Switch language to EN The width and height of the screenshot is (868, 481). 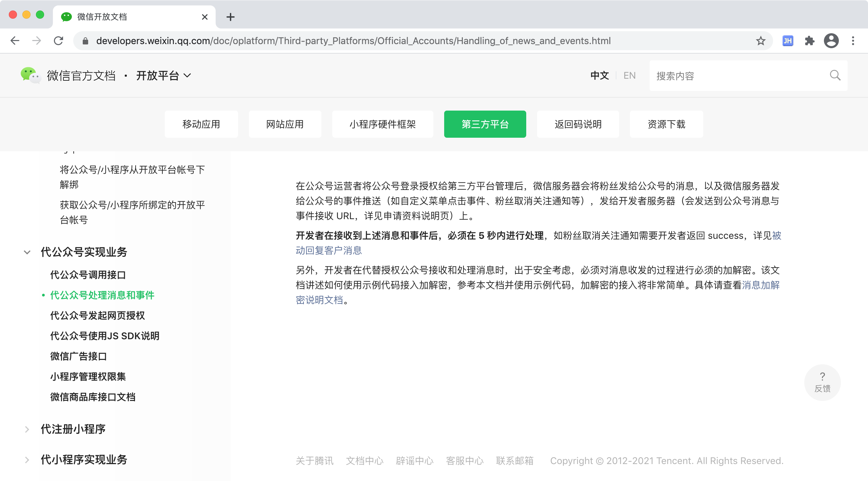629,75
